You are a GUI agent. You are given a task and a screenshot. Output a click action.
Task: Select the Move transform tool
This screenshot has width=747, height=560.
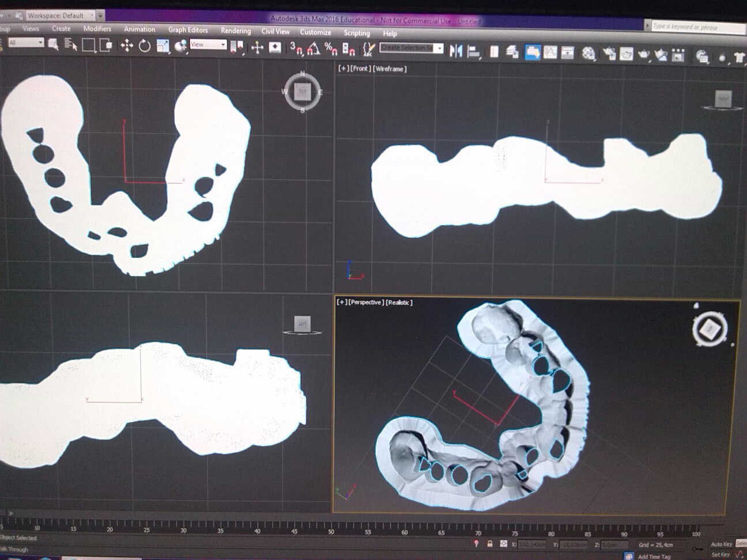pyautogui.click(x=127, y=46)
